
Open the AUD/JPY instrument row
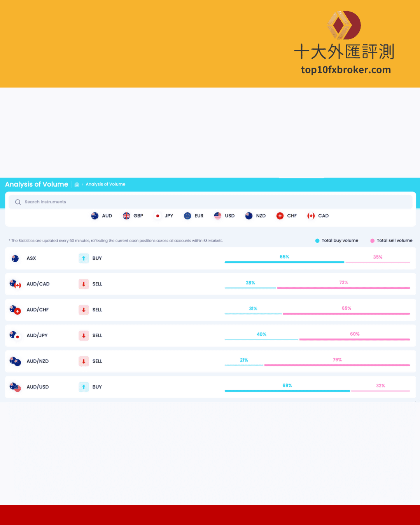tap(37, 336)
